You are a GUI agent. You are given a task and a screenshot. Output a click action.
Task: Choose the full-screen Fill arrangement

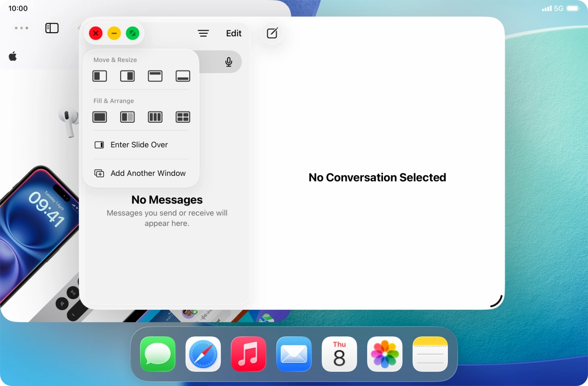click(100, 117)
